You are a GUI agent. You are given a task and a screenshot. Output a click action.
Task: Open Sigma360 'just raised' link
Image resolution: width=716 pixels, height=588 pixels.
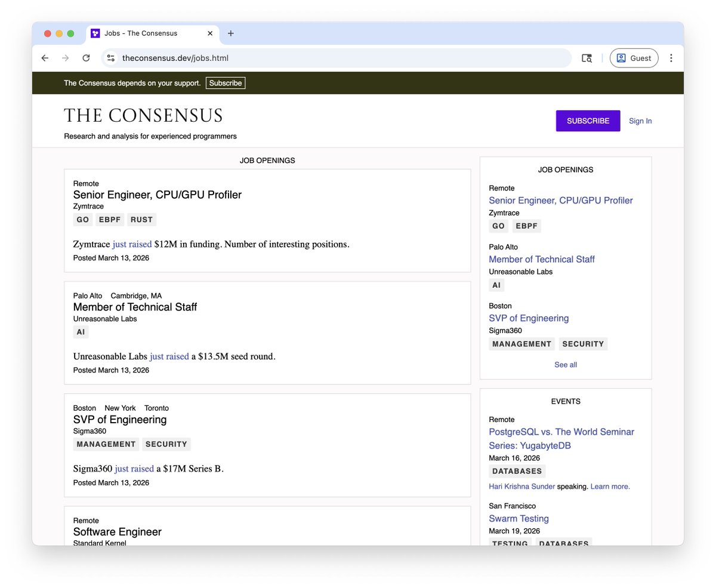coord(134,469)
